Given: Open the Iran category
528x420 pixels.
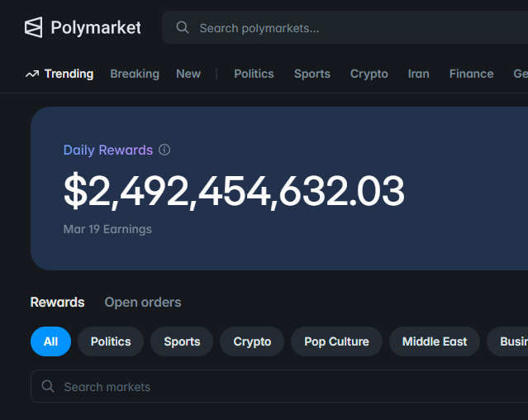Looking at the screenshot, I should click(x=419, y=74).
